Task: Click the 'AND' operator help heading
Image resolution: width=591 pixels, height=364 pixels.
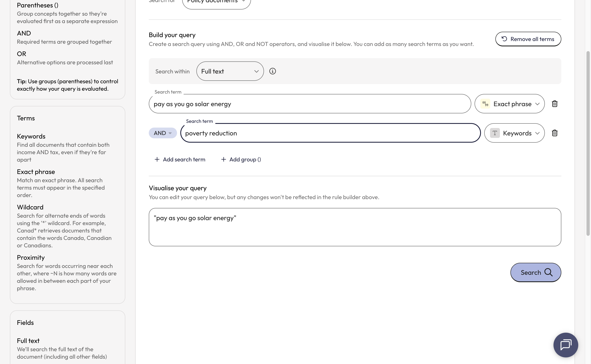Action: coord(24,33)
